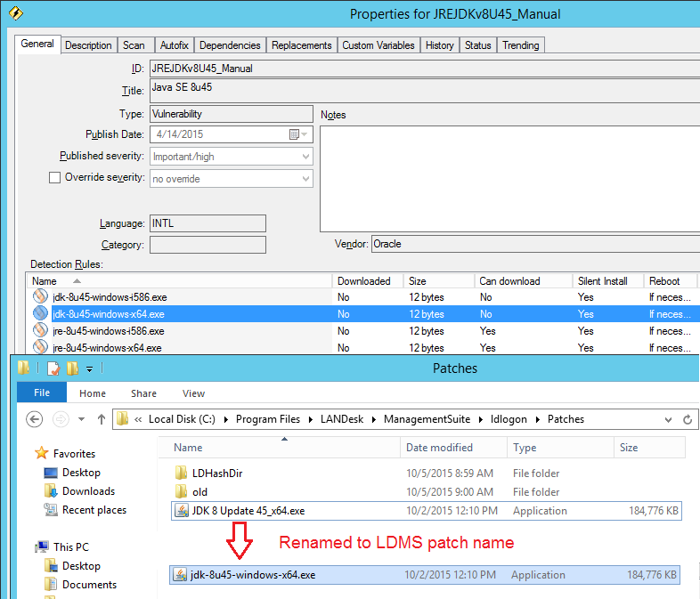Select the jdk-8u45-windows-x64.exe file in Patches
The height and width of the screenshot is (599, 700).
click(253, 575)
